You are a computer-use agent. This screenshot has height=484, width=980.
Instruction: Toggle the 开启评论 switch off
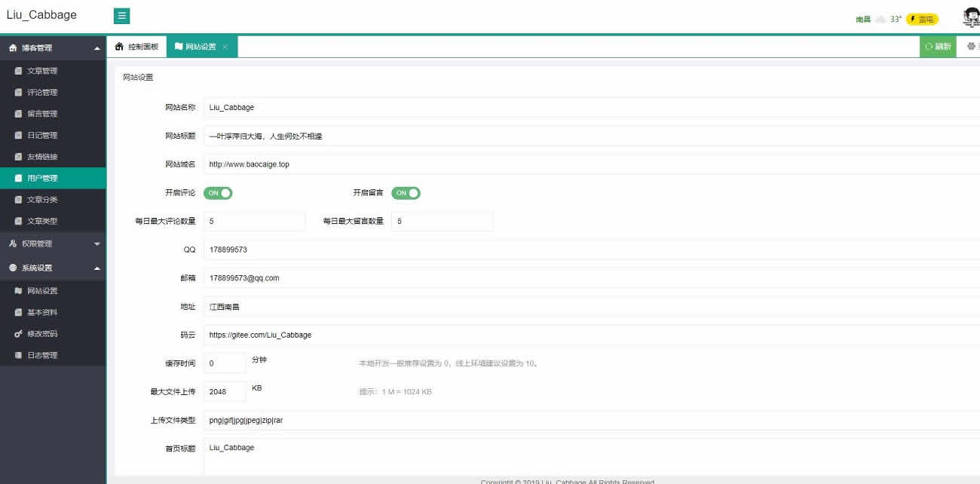(218, 193)
